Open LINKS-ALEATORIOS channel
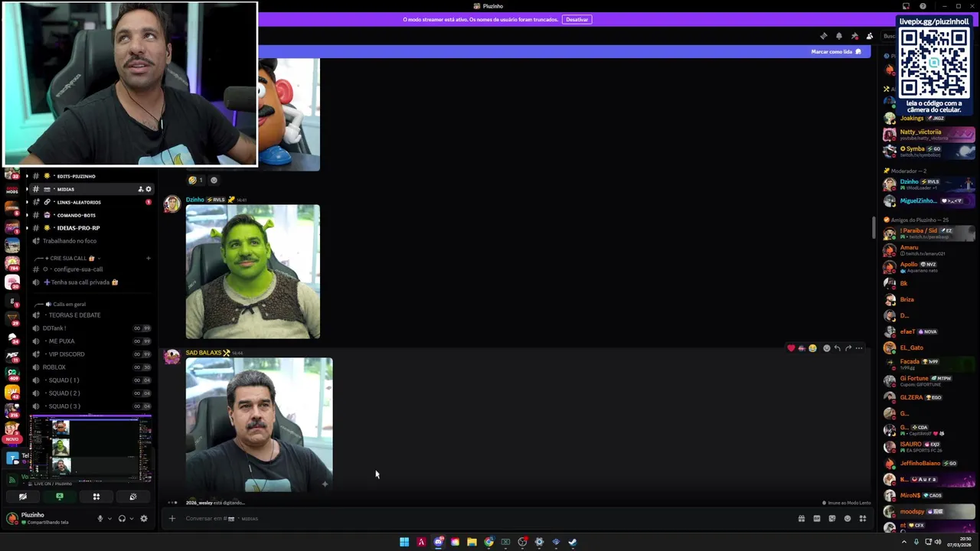Screen dimensions: 980x551 (x=91, y=202)
